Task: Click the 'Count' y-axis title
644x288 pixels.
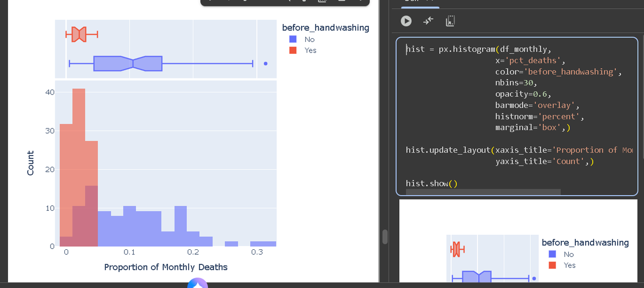Action: [x=30, y=162]
